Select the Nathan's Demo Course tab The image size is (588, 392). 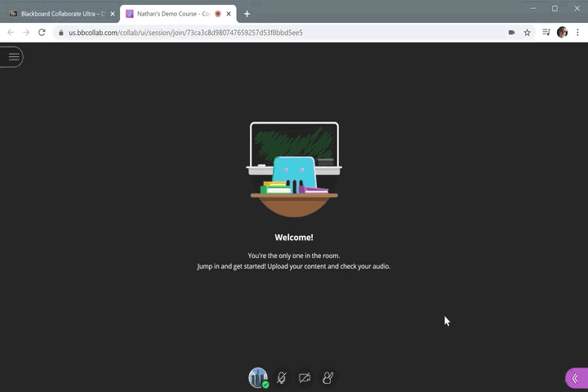171,14
